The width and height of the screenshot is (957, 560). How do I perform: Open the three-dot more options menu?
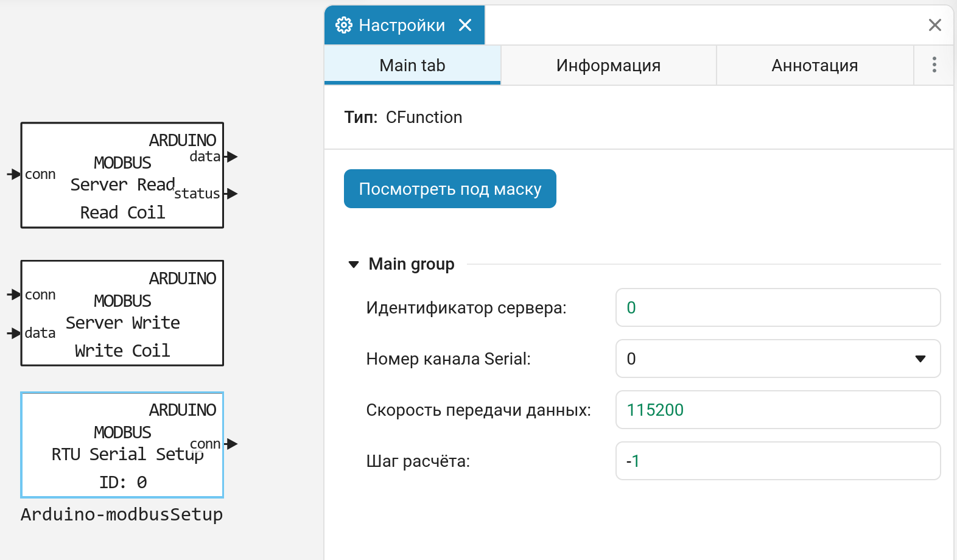(934, 65)
